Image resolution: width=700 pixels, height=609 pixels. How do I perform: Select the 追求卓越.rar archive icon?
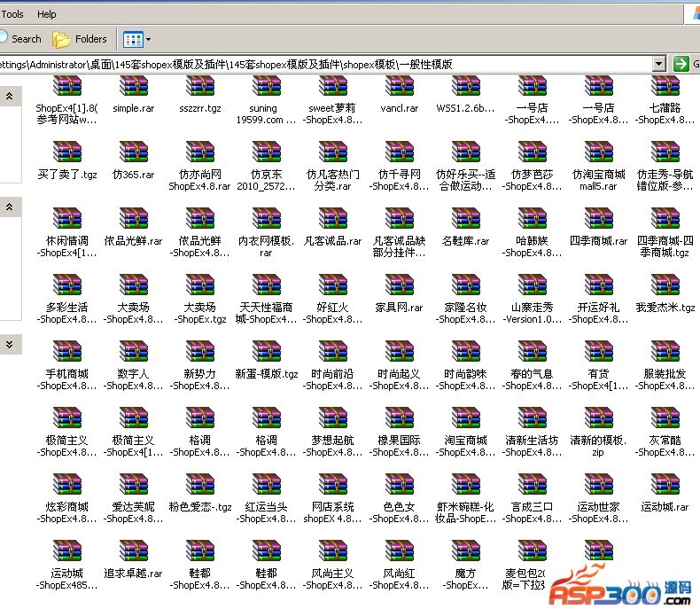(134, 550)
